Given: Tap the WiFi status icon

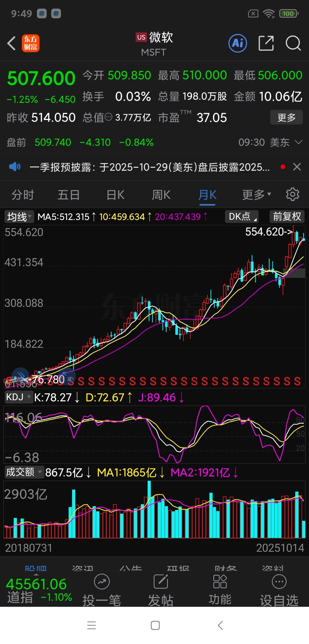Looking at the screenshot, I should click(x=269, y=13).
